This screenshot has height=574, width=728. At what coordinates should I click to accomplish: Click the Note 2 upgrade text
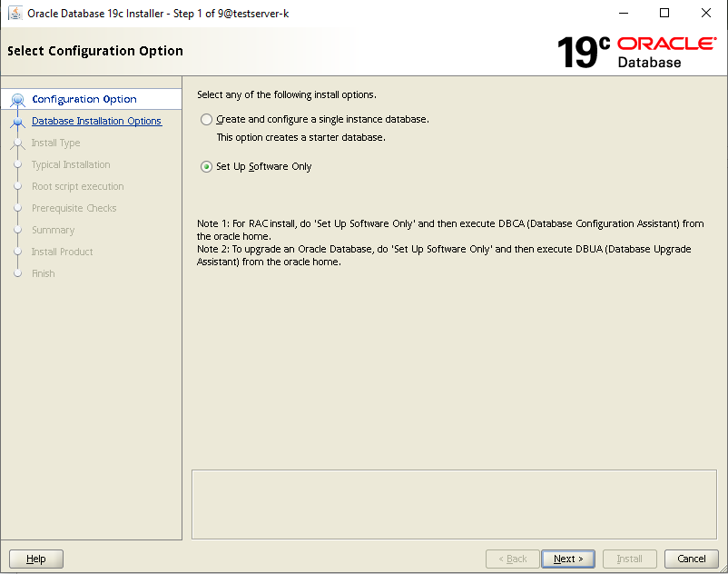[x=444, y=255]
